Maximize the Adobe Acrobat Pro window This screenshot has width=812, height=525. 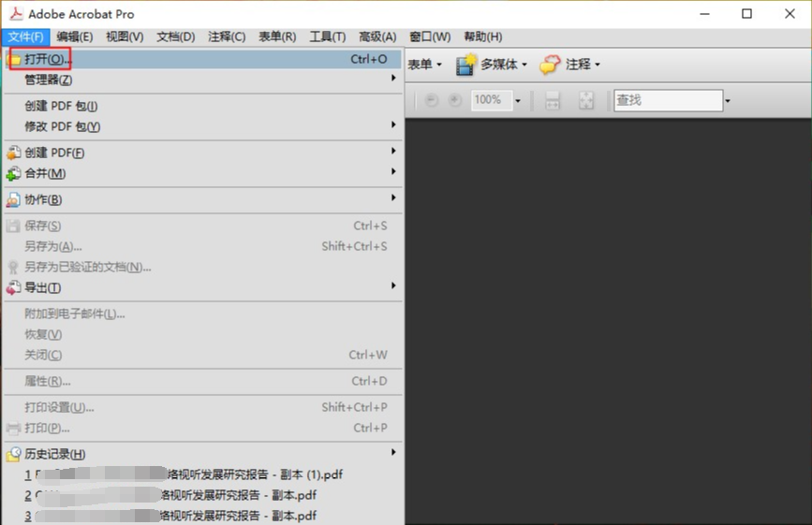[746, 14]
